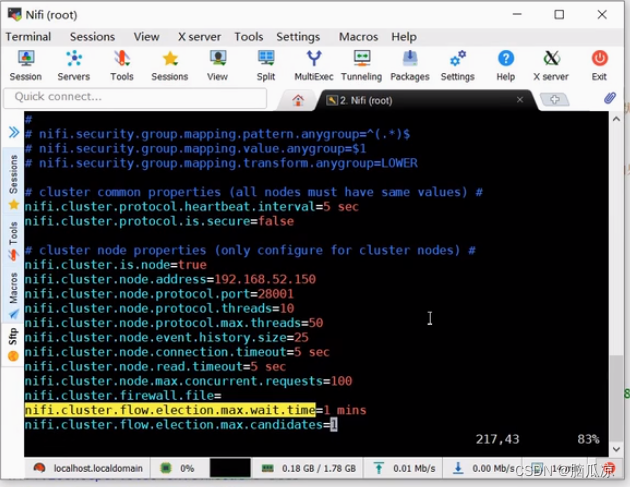
Task: Close the Nifi (root) tab
Action: 520,100
